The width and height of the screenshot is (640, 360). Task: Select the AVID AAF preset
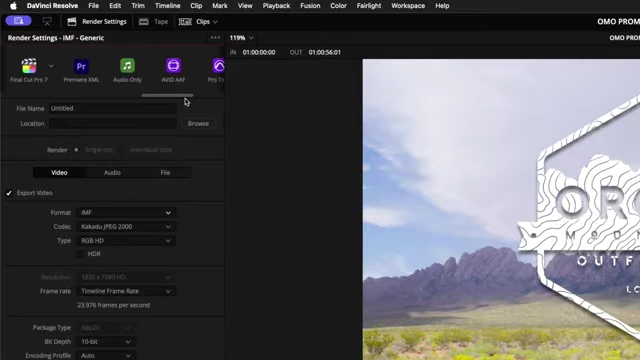[x=173, y=71]
